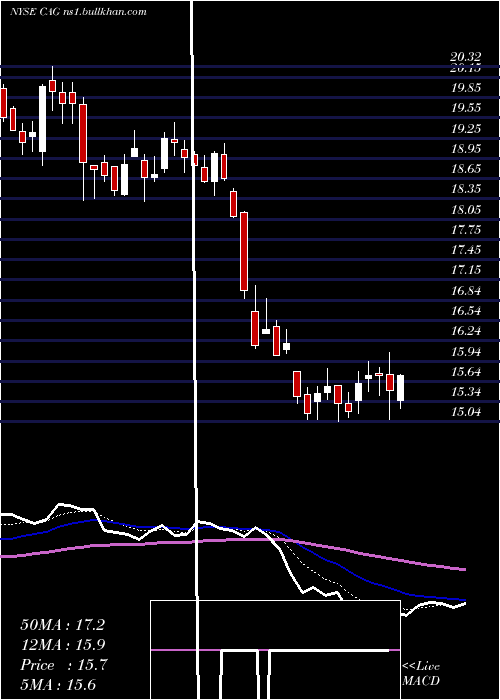Click the 16.54 price axis label
The height and width of the screenshot is (700, 500).
pyautogui.click(x=466, y=310)
